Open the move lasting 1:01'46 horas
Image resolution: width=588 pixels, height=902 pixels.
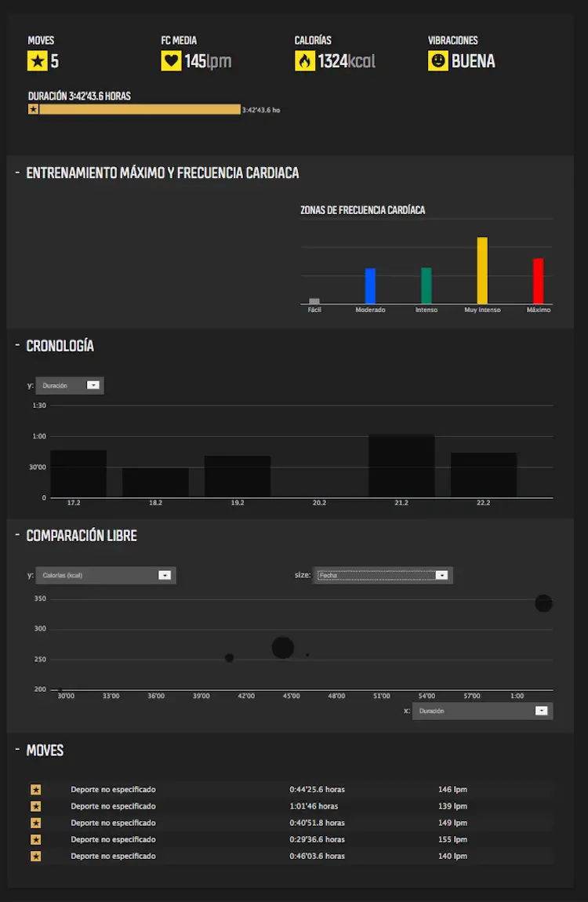(292, 806)
